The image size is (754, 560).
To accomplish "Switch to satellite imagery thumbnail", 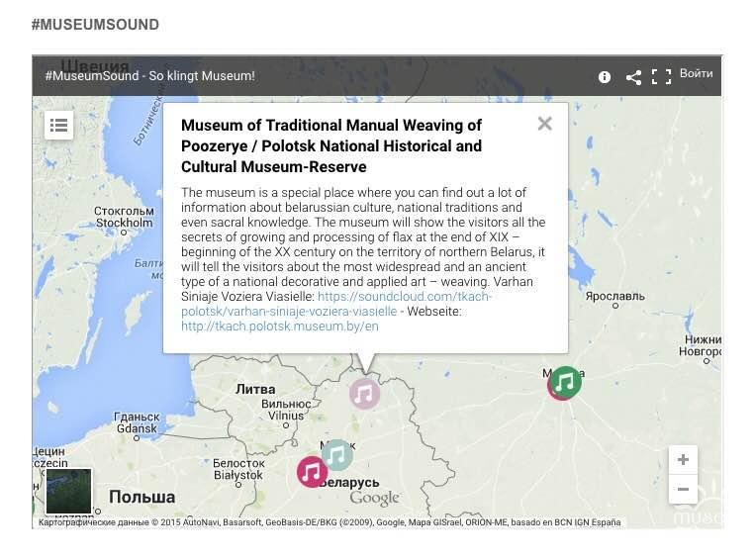I will pos(68,491).
